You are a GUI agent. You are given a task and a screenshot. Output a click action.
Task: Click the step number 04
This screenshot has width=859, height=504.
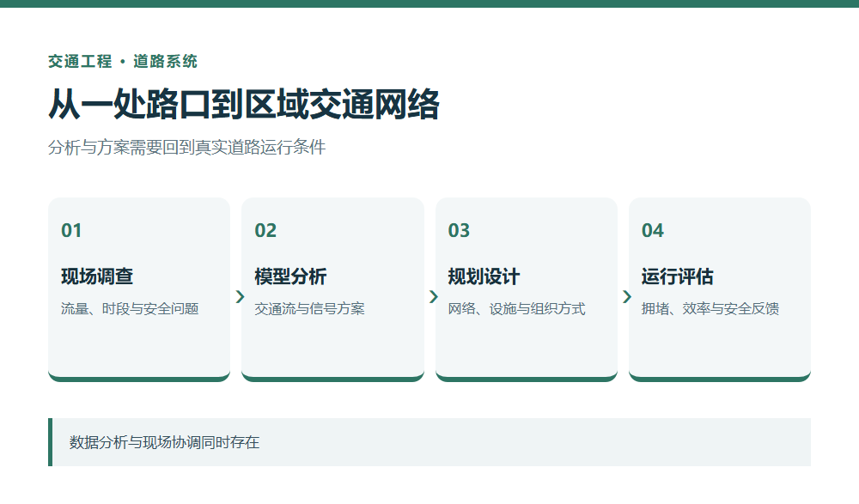pos(653,231)
